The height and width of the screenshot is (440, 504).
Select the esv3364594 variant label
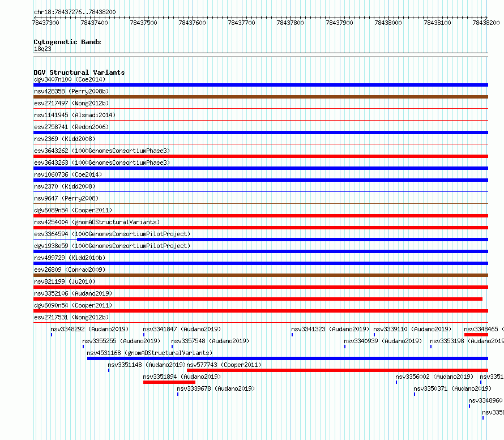coord(112,234)
